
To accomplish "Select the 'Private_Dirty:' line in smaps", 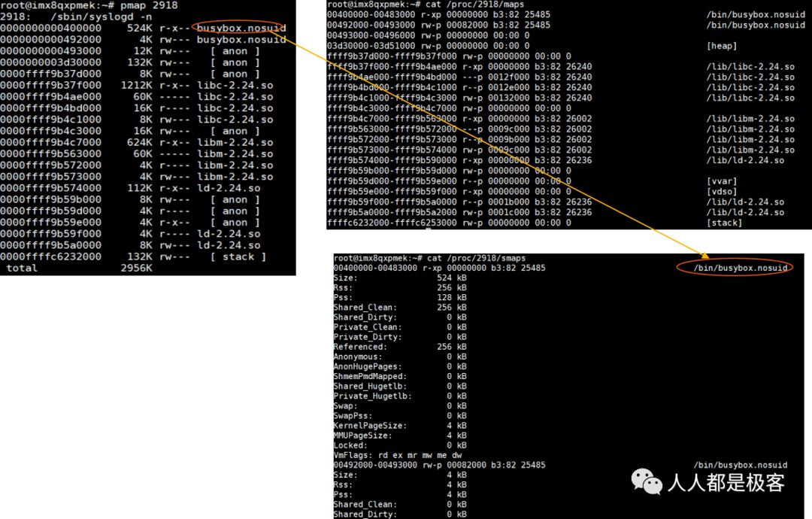I will (400, 337).
